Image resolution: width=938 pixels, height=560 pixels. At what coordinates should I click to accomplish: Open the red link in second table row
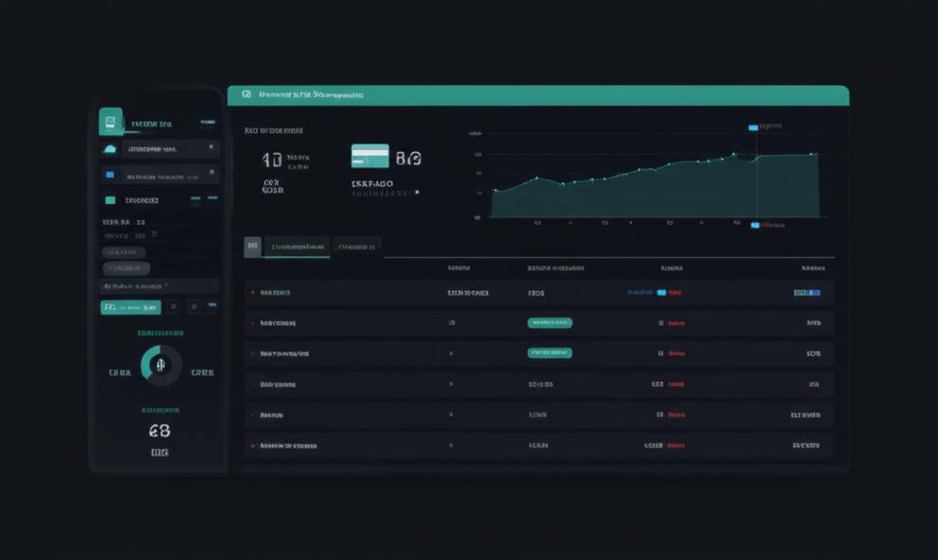pos(676,323)
